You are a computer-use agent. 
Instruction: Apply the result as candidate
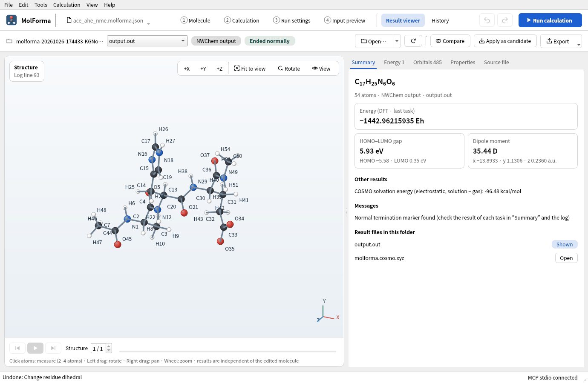505,41
